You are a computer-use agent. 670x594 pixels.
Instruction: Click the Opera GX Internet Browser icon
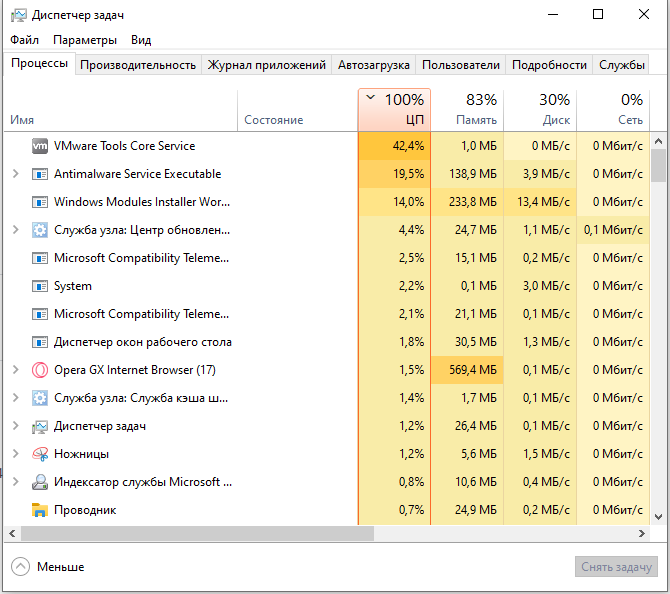point(40,370)
